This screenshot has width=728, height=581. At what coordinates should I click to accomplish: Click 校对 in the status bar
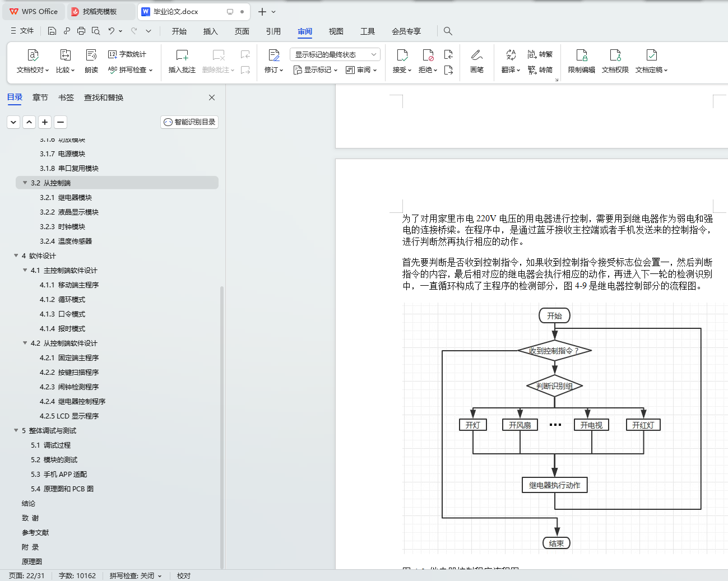[x=184, y=575]
